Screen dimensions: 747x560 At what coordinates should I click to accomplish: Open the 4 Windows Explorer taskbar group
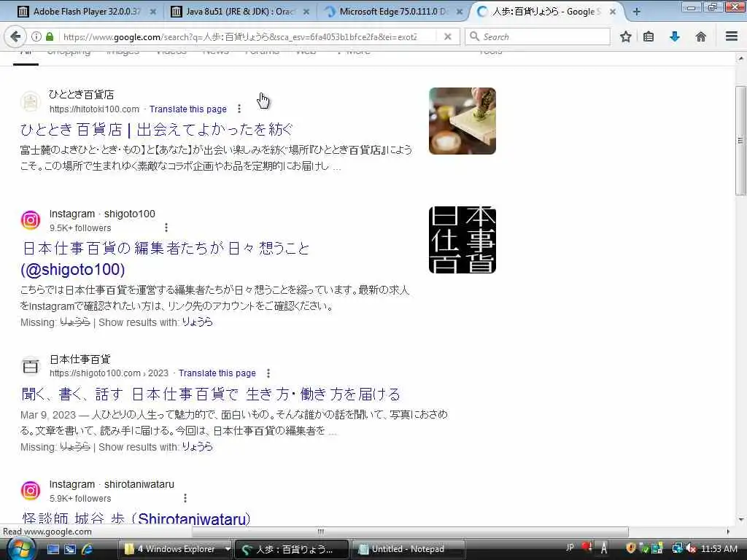click(x=175, y=549)
